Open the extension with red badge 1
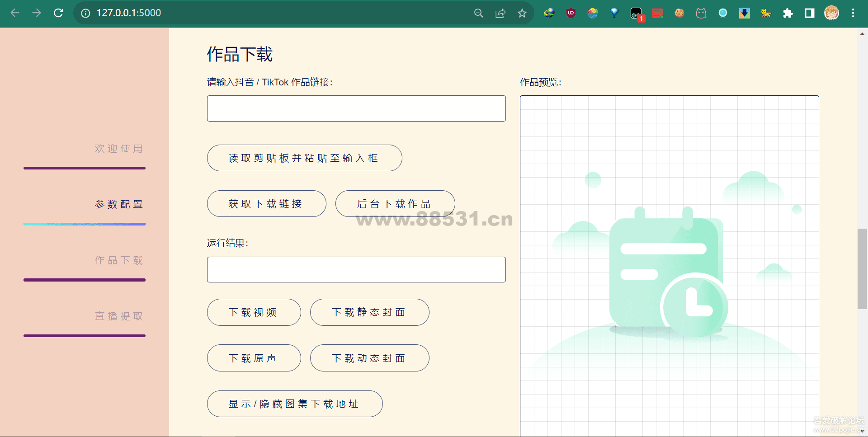Screen dimensions: 868x437 (637, 14)
